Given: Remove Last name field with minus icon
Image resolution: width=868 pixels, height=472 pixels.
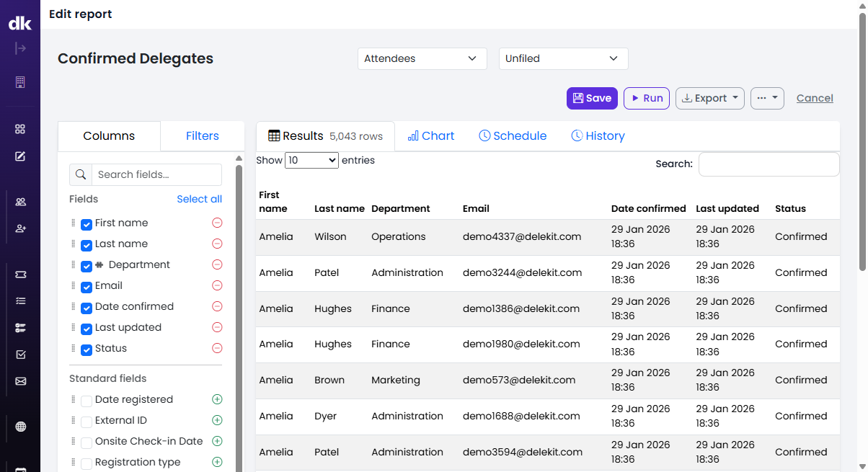Looking at the screenshot, I should 217,244.
